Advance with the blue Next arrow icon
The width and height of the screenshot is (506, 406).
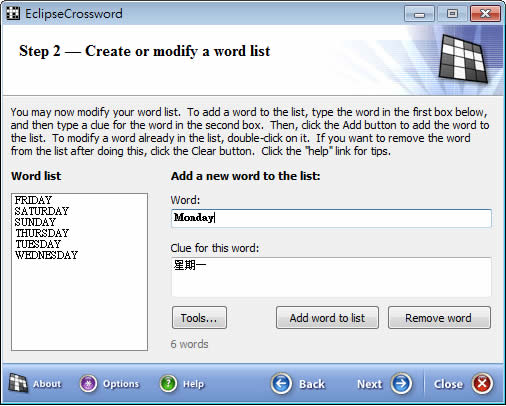pyautogui.click(x=401, y=384)
